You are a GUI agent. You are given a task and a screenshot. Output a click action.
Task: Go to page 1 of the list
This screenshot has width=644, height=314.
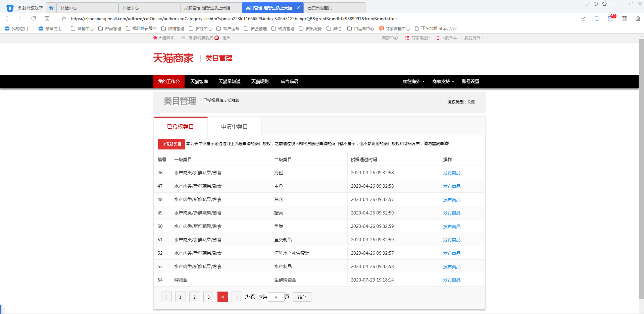click(181, 297)
